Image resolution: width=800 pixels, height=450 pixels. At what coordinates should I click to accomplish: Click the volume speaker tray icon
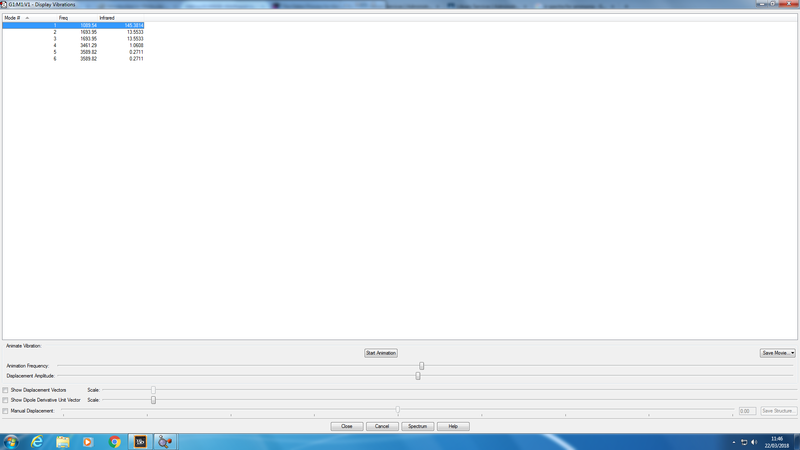coord(754,442)
